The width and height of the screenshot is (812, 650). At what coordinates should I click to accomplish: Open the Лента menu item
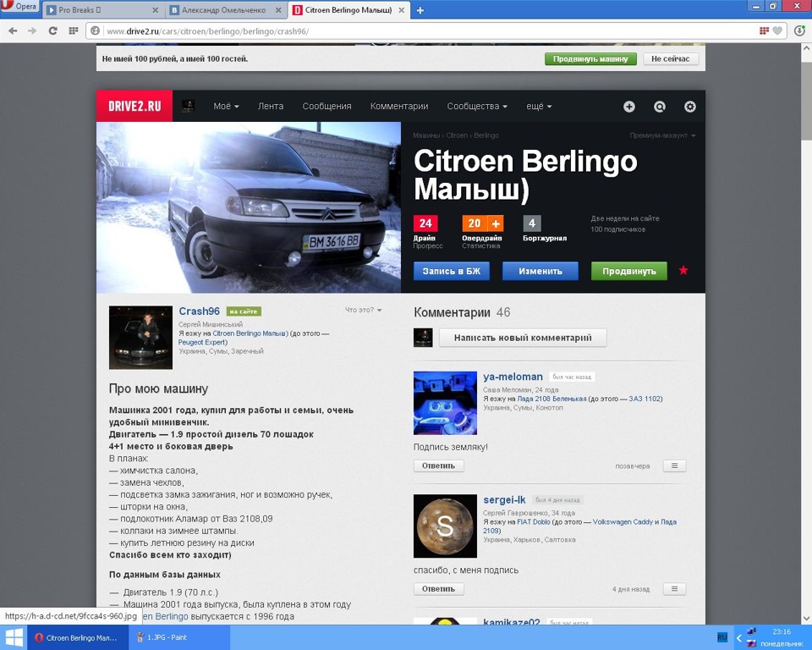tap(271, 107)
